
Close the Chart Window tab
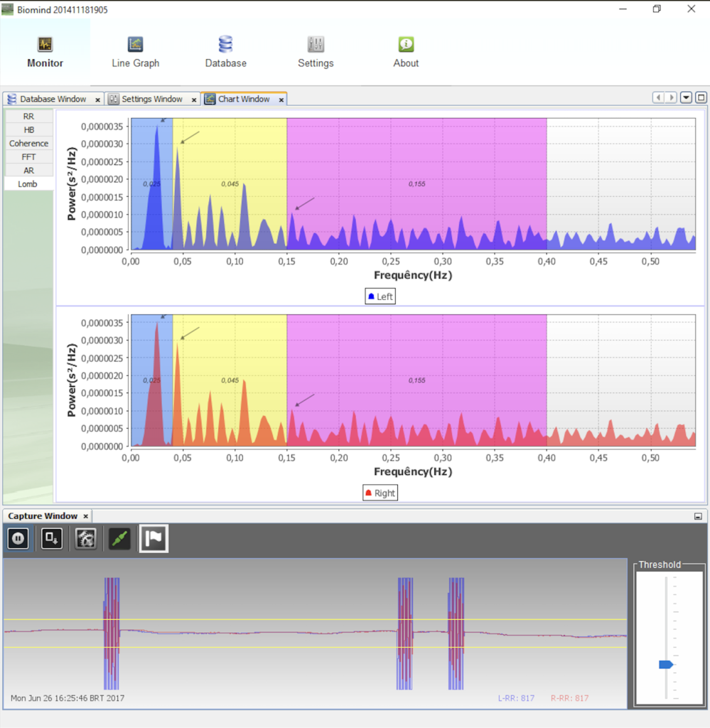[281, 100]
